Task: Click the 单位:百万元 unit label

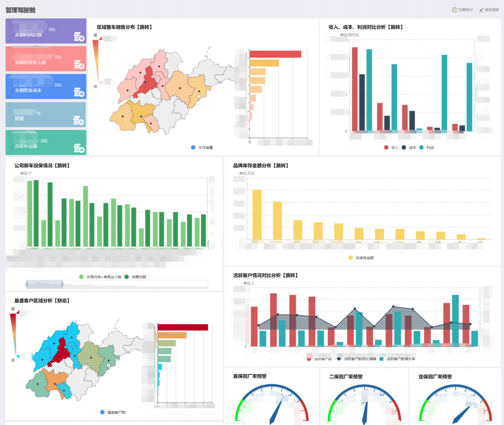Action: pos(350,35)
